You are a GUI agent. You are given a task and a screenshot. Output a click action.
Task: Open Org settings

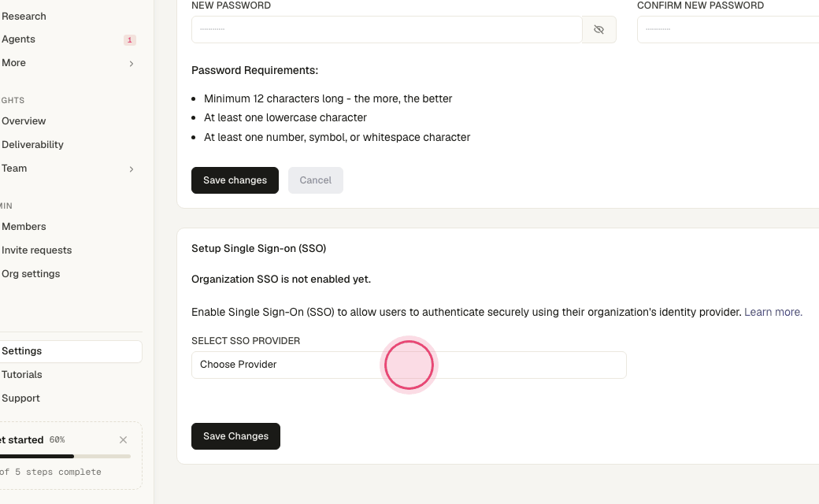pyautogui.click(x=31, y=274)
